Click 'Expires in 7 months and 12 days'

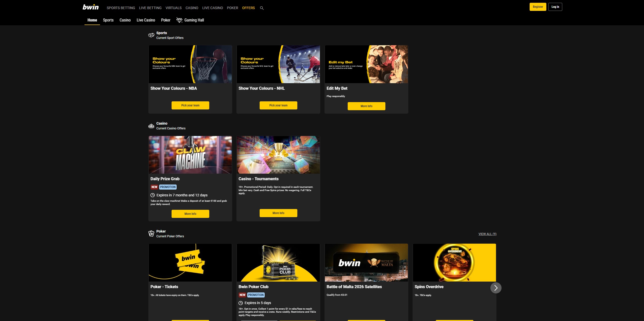point(182,195)
